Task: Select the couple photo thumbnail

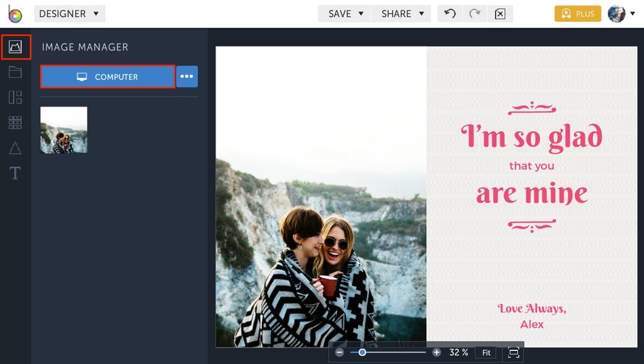Action: (x=63, y=130)
